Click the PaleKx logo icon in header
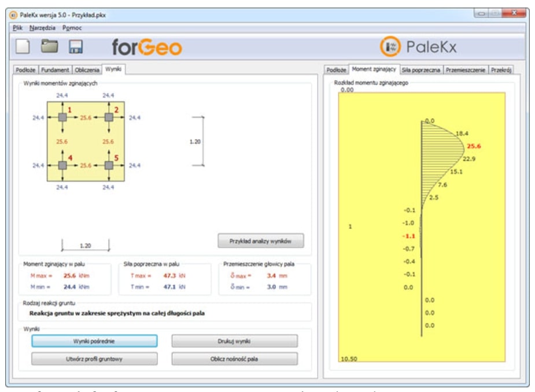 [x=390, y=47]
